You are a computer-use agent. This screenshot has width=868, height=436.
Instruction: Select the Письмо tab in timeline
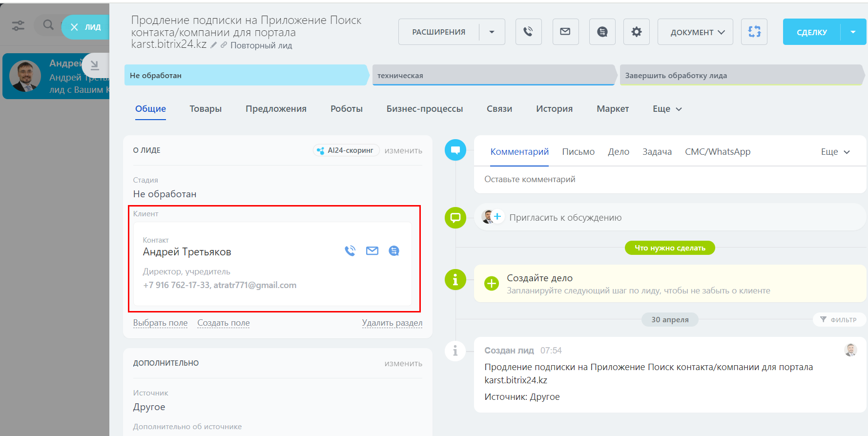578,152
